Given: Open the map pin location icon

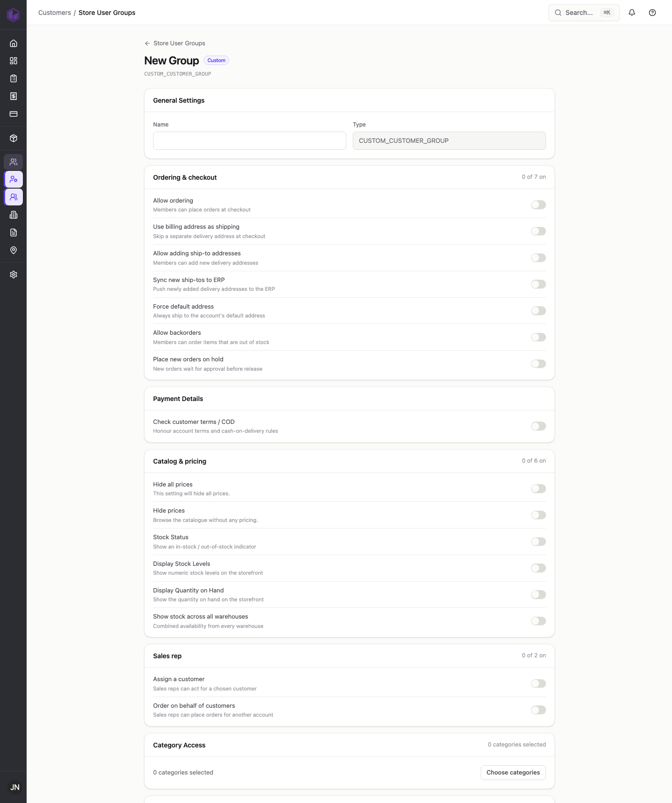Looking at the screenshot, I should 14,250.
